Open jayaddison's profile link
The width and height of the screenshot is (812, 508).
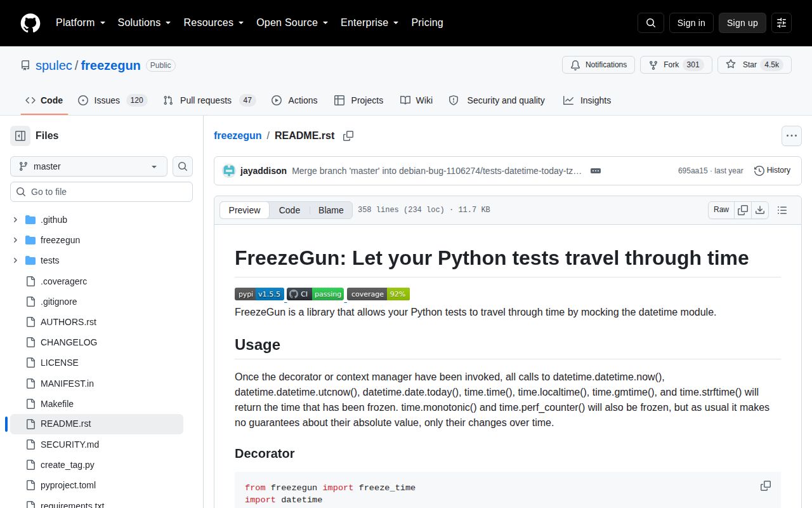coord(263,171)
